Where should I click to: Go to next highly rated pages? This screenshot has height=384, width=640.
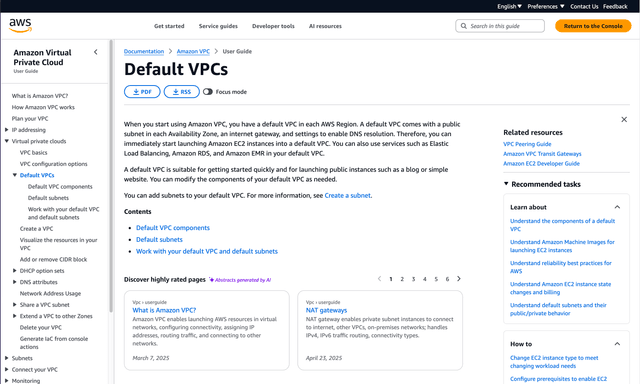point(459,279)
